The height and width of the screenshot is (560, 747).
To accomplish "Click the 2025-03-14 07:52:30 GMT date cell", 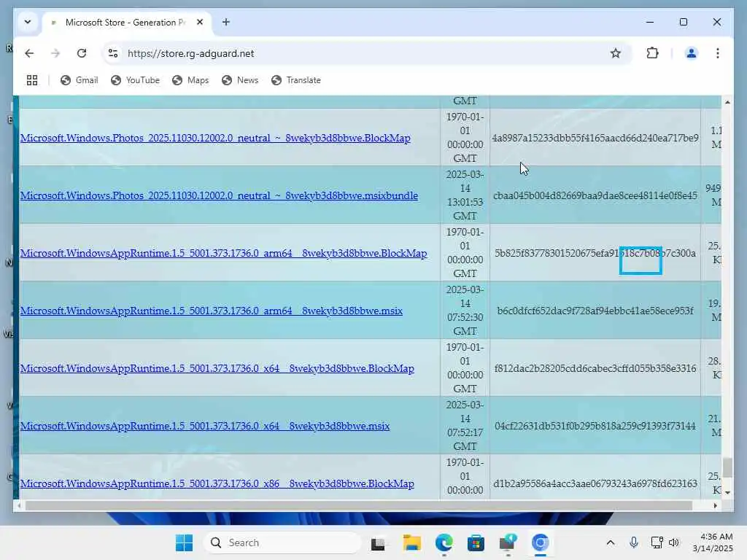I will pyautogui.click(x=465, y=311).
